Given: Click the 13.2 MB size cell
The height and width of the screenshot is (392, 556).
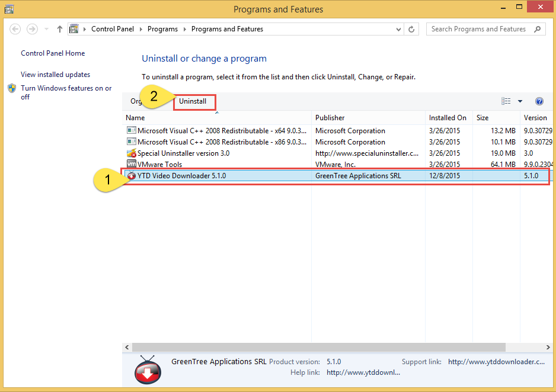Looking at the screenshot, I should pos(503,131).
